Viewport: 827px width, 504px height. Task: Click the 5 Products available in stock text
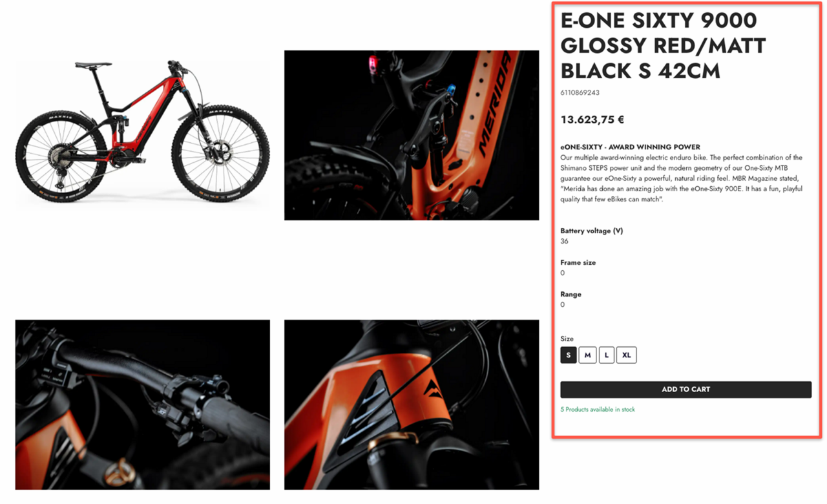click(598, 410)
